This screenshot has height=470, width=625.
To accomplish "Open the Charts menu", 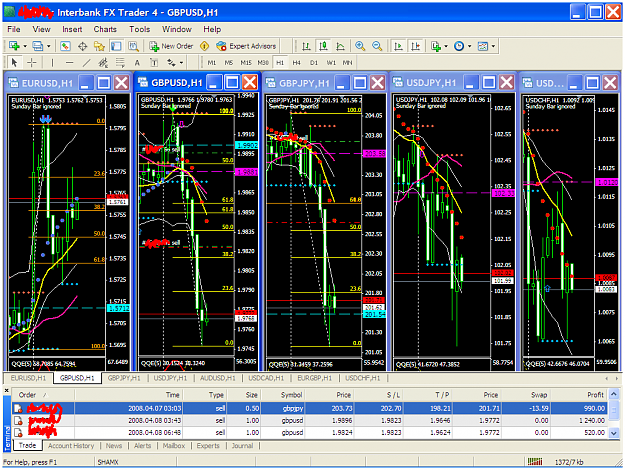I will 105,29.
